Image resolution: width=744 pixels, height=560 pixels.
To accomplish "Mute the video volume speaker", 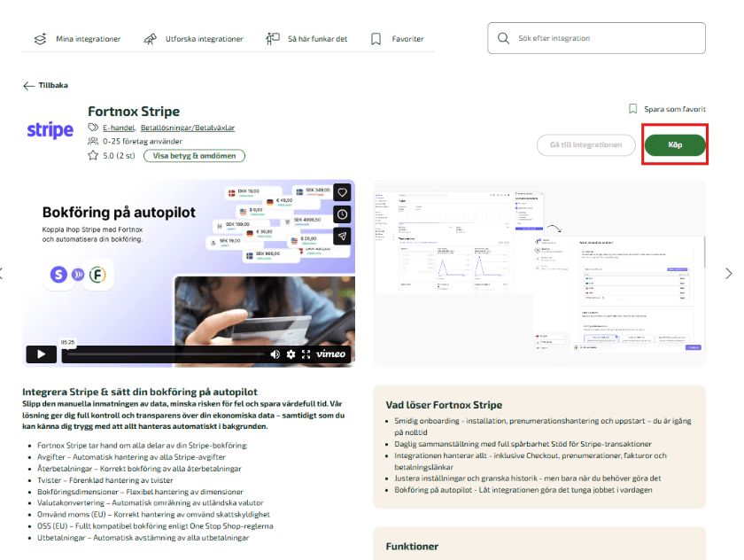I will [x=275, y=354].
